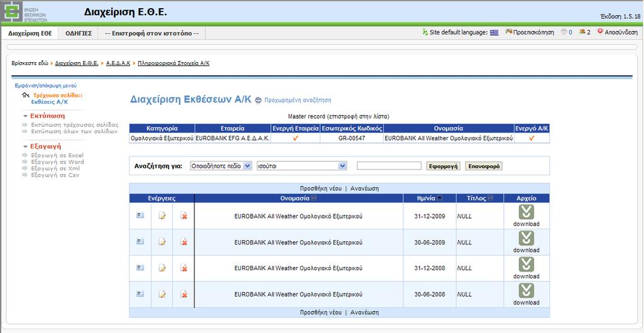Click Πληροφοριακά Στοιχεία Α/Κ breadcrumb
The width and height of the screenshot is (644, 333).
174,63
